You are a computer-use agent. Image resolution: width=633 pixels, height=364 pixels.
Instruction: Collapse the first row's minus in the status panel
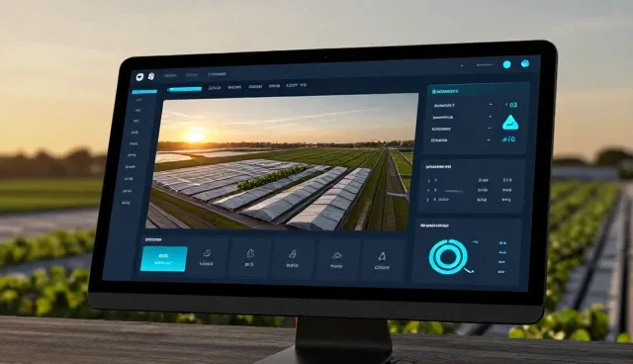[x=491, y=105]
